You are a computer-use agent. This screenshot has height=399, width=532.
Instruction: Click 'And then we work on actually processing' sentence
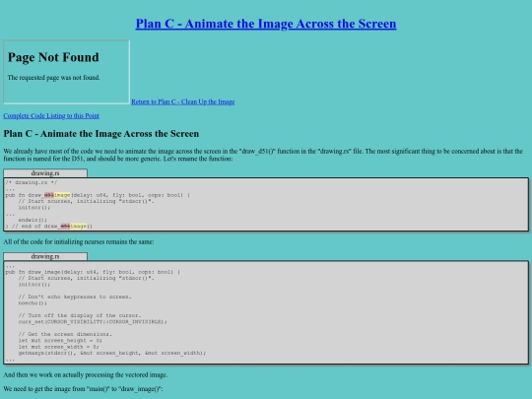point(86,375)
